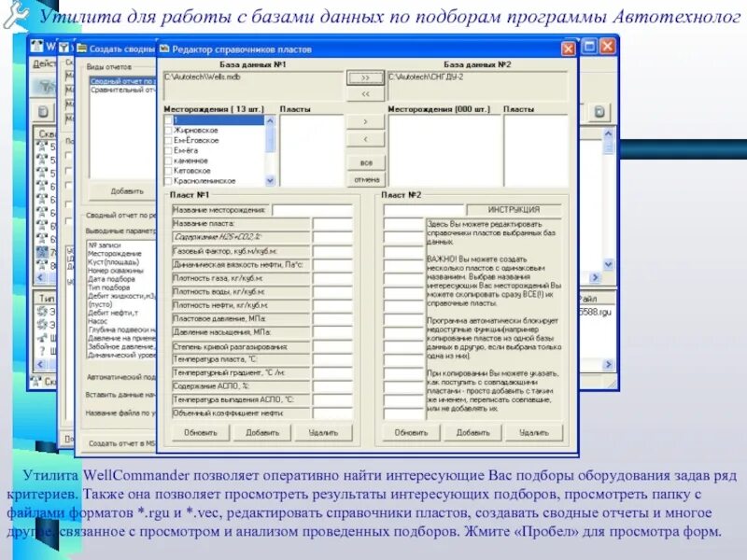Viewport: 747px width, 560px height.
Task: Click the empty Пласты list of database 1
Action: (x=312, y=150)
